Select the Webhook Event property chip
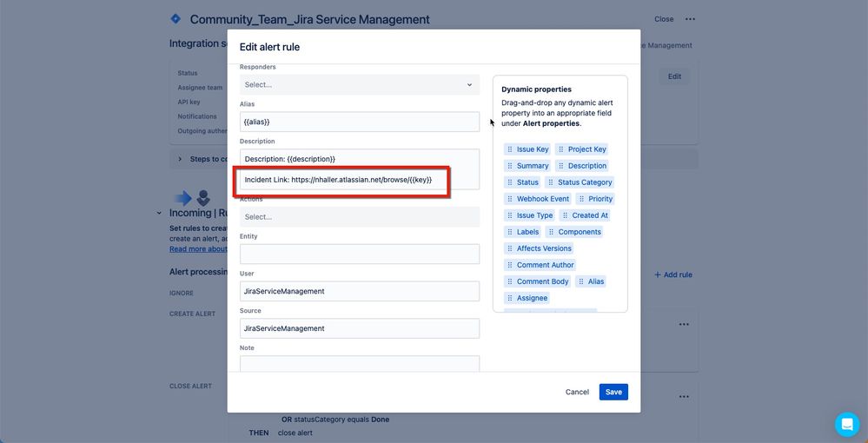Viewport: 868px width, 443px height. click(x=538, y=200)
